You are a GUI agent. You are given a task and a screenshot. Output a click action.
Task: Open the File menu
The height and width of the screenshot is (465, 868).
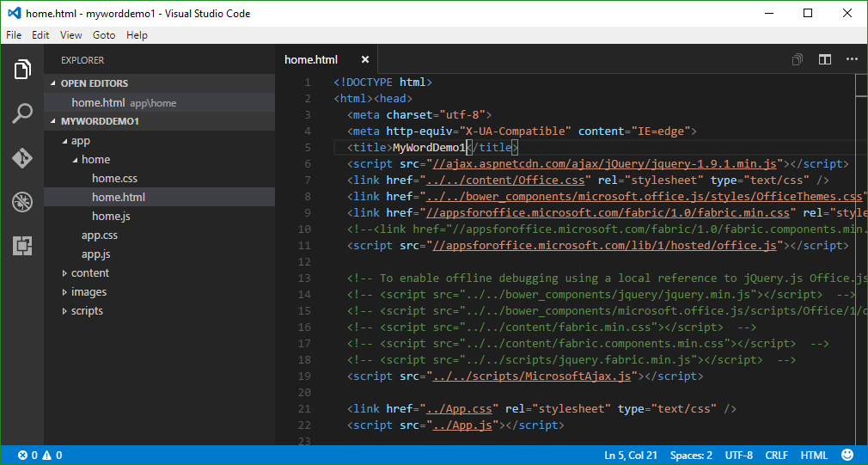pos(14,35)
